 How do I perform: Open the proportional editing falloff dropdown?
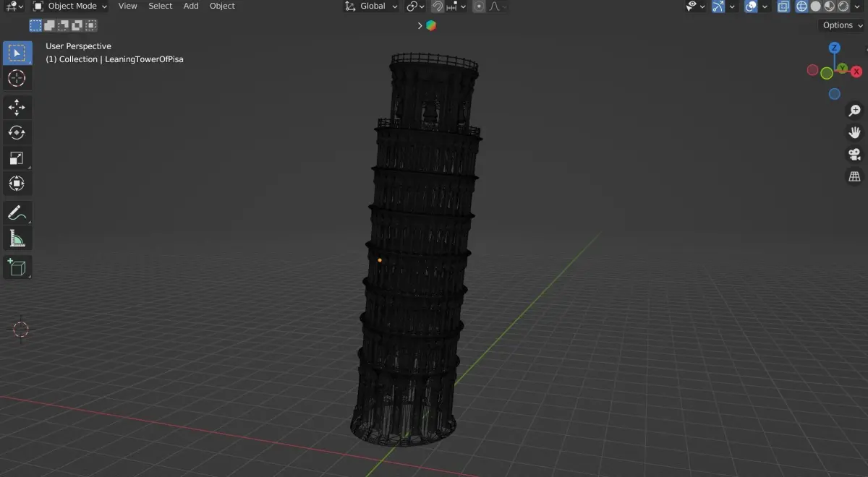point(498,7)
